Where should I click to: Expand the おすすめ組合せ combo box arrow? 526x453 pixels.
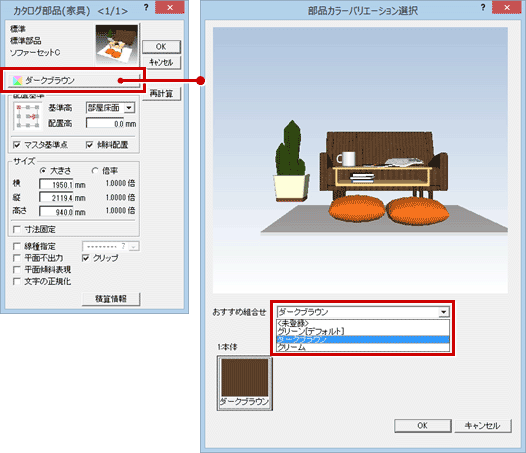pyautogui.click(x=443, y=312)
